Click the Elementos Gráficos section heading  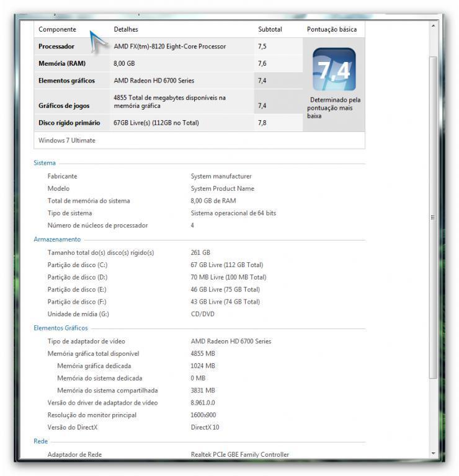[x=61, y=328]
